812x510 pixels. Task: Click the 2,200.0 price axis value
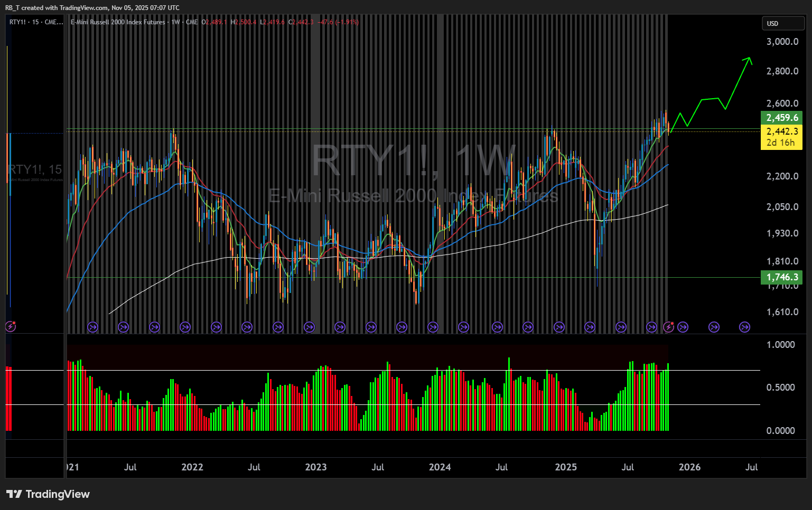782,176
